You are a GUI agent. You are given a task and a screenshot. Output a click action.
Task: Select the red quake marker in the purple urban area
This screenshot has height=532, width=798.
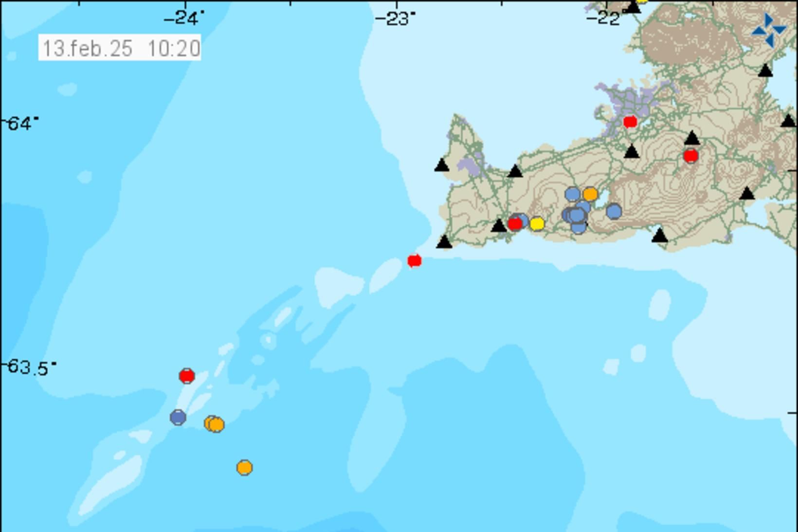point(630,121)
